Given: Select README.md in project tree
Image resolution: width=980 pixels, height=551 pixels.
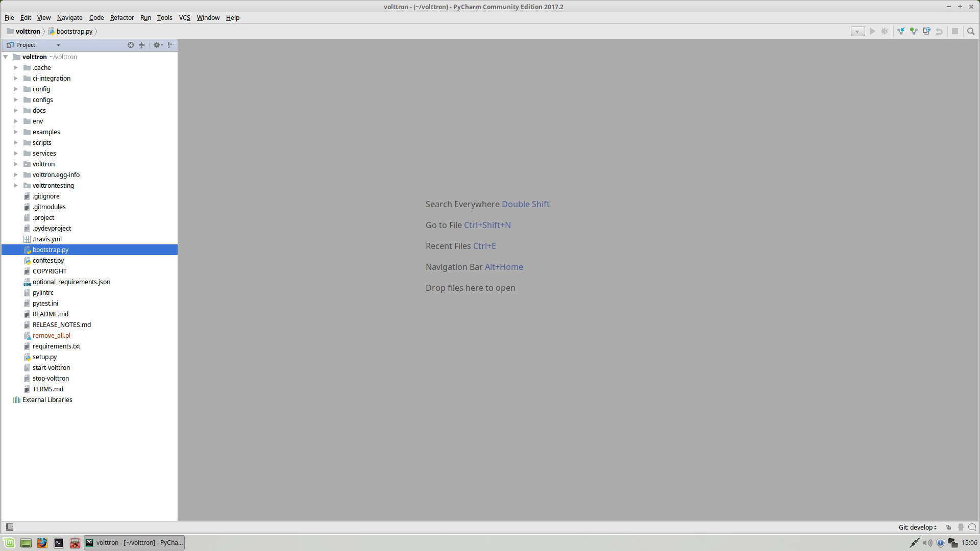Looking at the screenshot, I should (51, 314).
